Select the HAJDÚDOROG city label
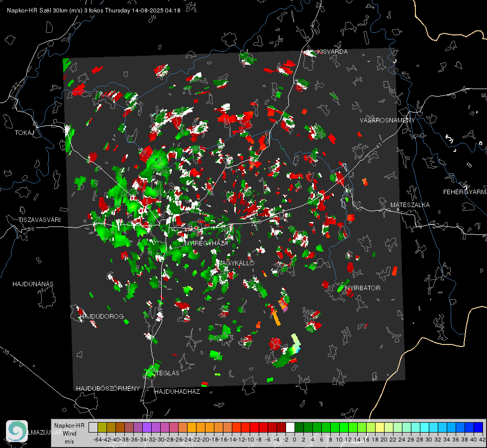The height and width of the screenshot is (448, 487). click(101, 316)
